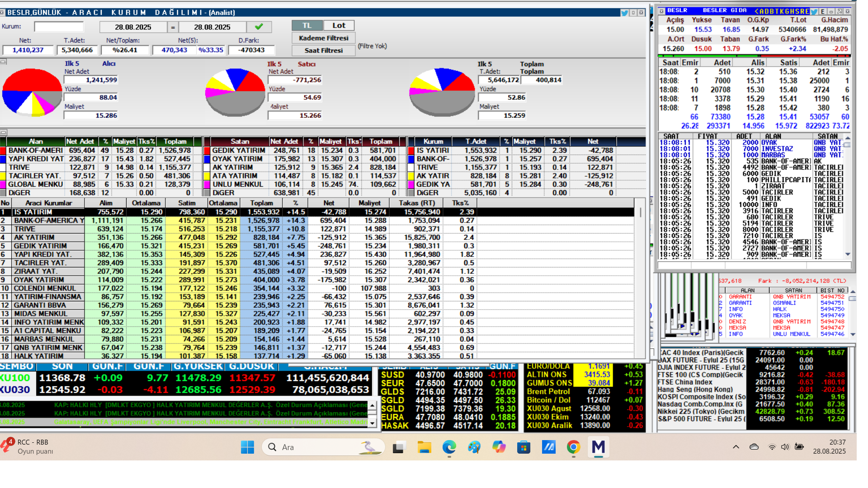
Task: Click the Twitter bird icon in Aracı Kurum Dağılımı title bar
Action: click(x=624, y=13)
